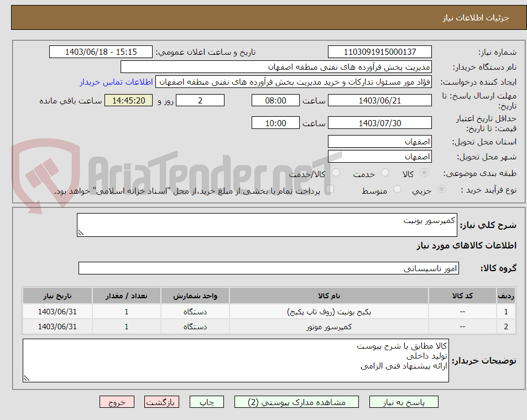Open اطلاعات تماس خریدار link
The image size is (527, 420).
coord(116,82)
